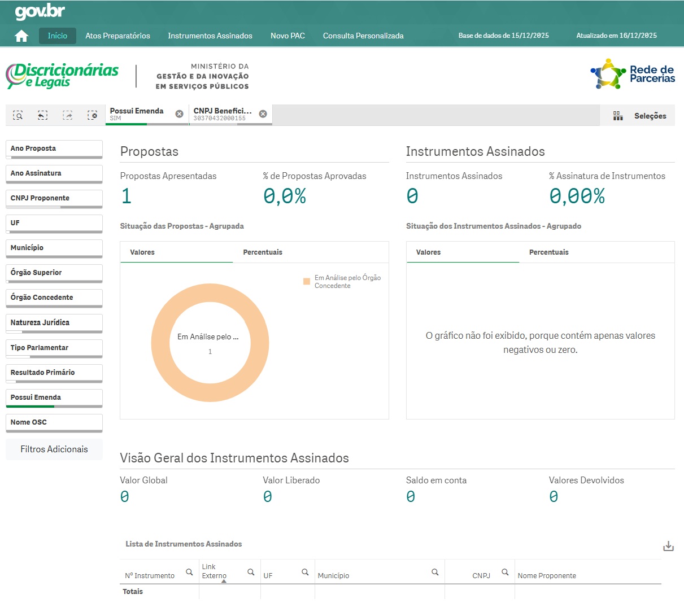Remove the Possui Emenda filter
The image size is (684, 616).
tap(179, 114)
